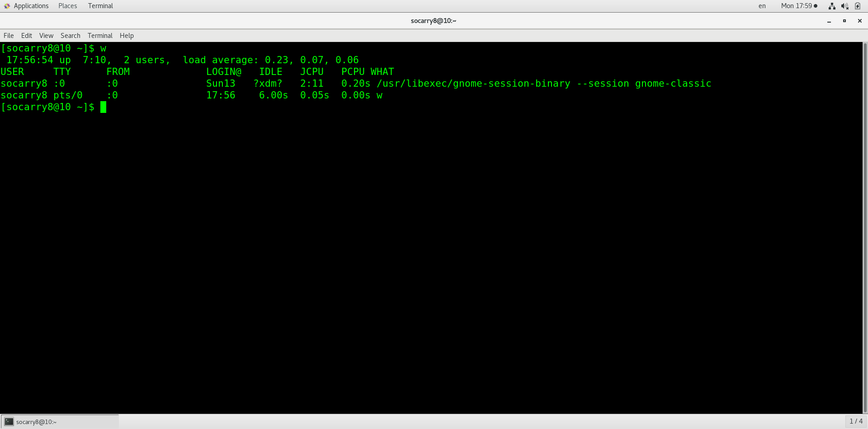The image size is (868, 429).
Task: Open the Terminal menu in menubar
Action: point(100,36)
